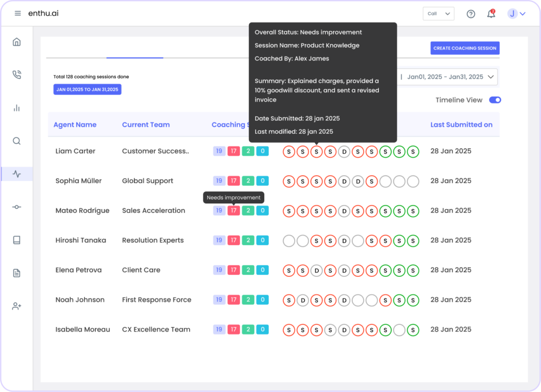Screen dimensions: 541x392
Task: Open the book library sidebar icon
Action: [x=17, y=240]
